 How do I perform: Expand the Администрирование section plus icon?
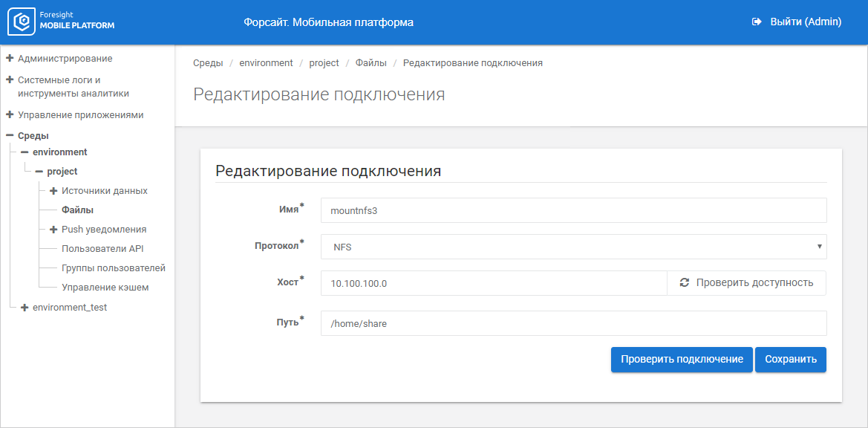coord(10,58)
